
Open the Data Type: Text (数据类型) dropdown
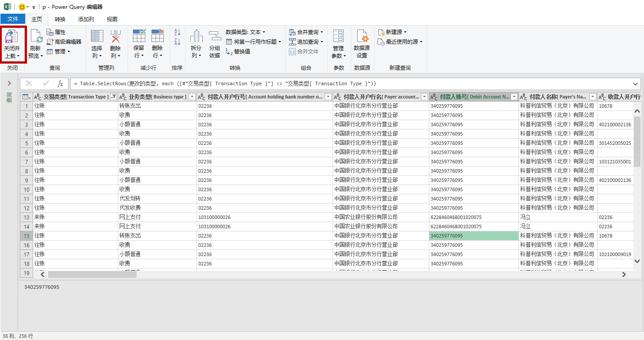pyautogui.click(x=246, y=32)
